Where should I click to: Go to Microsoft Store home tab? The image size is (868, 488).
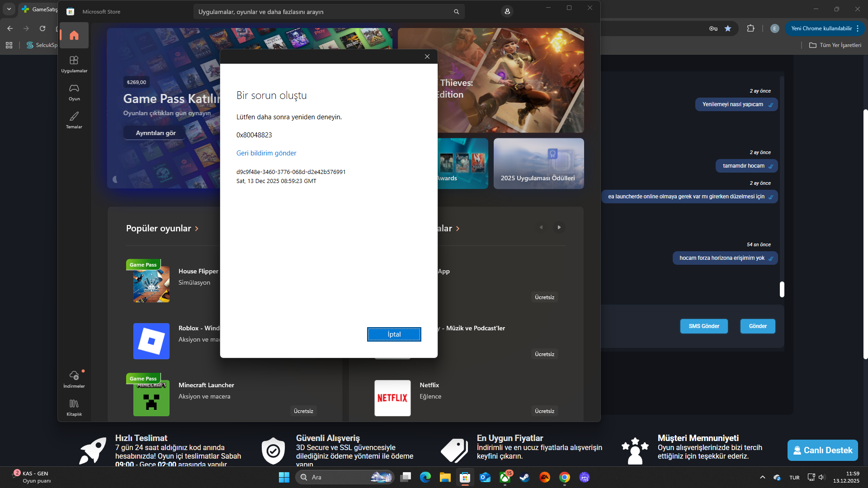(74, 35)
